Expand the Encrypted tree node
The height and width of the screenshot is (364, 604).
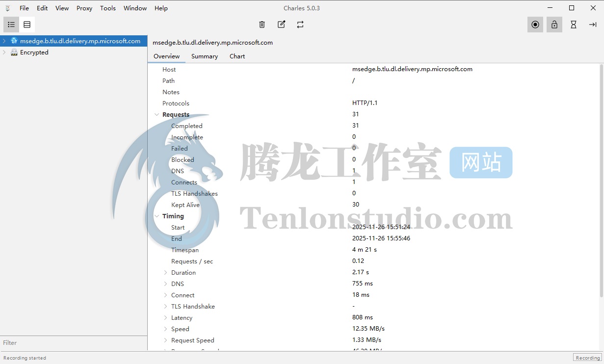4,52
